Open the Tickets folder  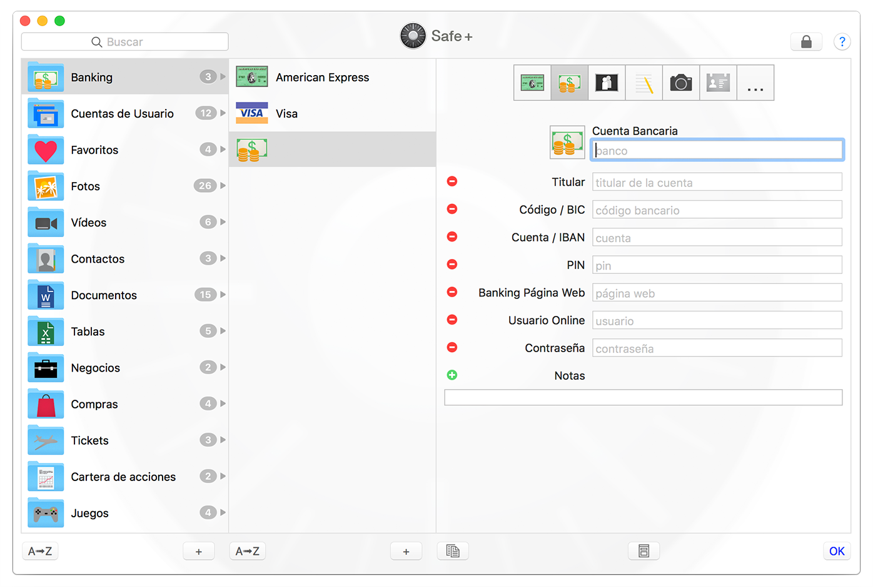pos(124,440)
